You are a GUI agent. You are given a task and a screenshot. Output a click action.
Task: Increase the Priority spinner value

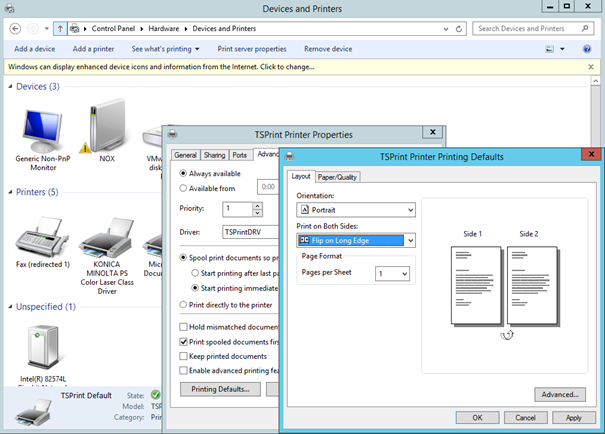[x=257, y=205]
